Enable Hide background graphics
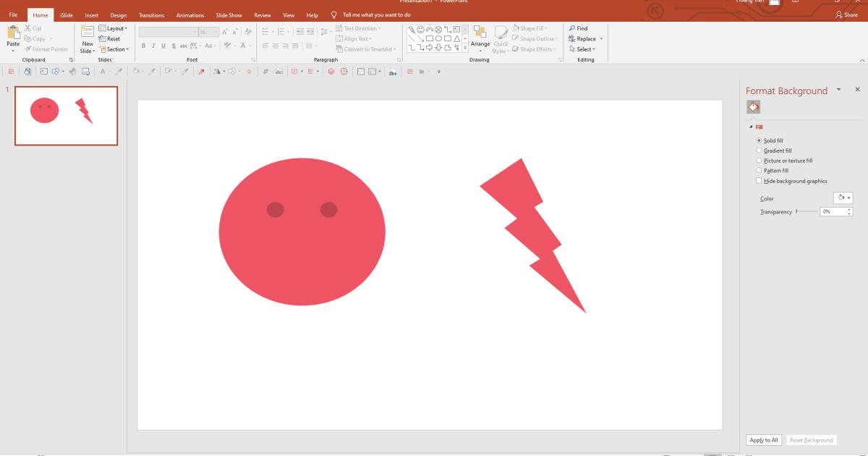The image size is (868, 456). click(x=759, y=180)
